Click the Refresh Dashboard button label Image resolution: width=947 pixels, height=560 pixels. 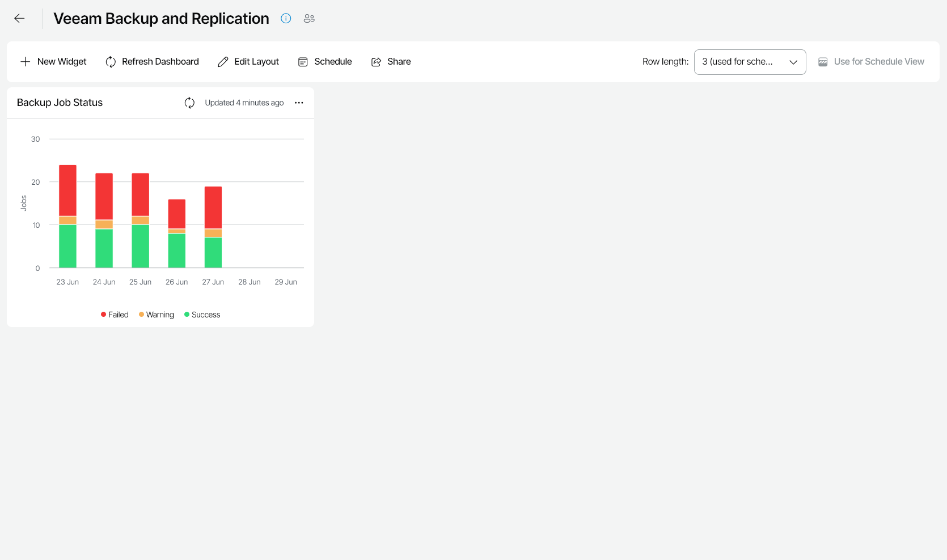[160, 62]
